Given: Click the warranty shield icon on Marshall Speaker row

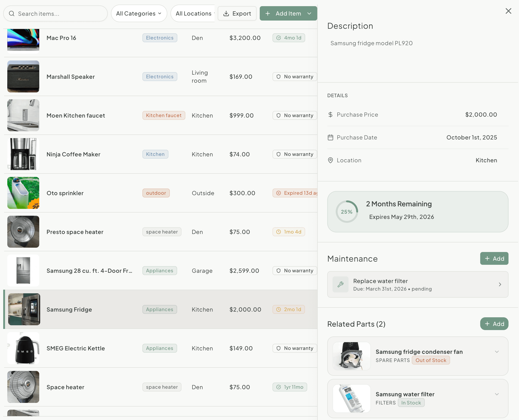Looking at the screenshot, I should click(x=278, y=76).
